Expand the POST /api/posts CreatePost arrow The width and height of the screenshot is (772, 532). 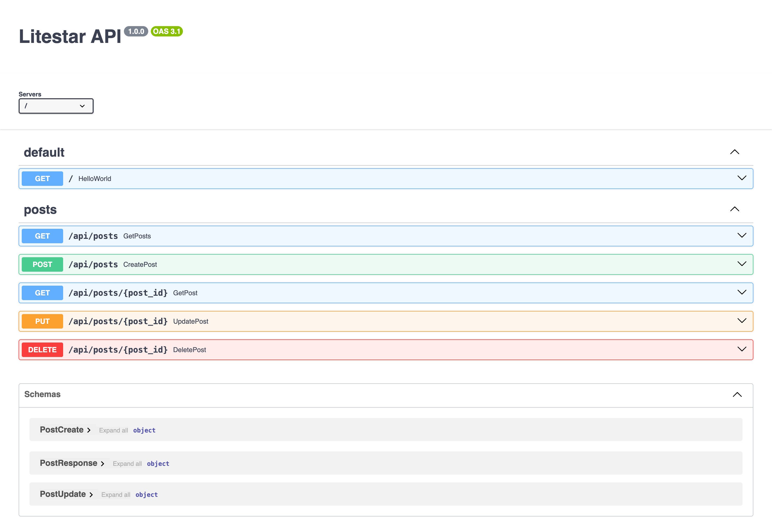[742, 264]
